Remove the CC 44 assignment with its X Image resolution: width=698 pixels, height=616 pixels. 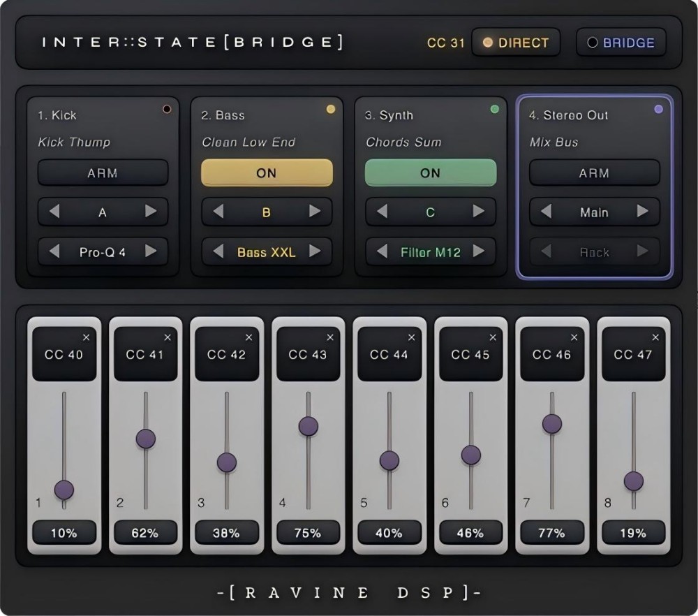point(411,337)
